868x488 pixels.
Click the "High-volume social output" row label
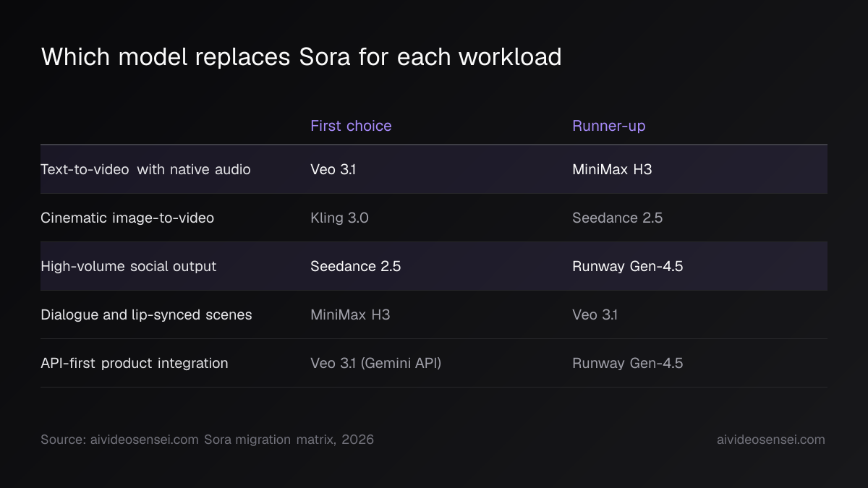[x=129, y=266]
